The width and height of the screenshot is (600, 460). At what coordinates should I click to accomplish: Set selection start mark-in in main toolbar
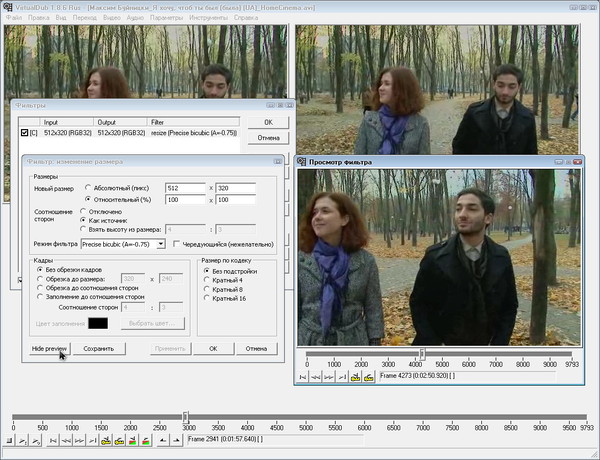pos(163,440)
